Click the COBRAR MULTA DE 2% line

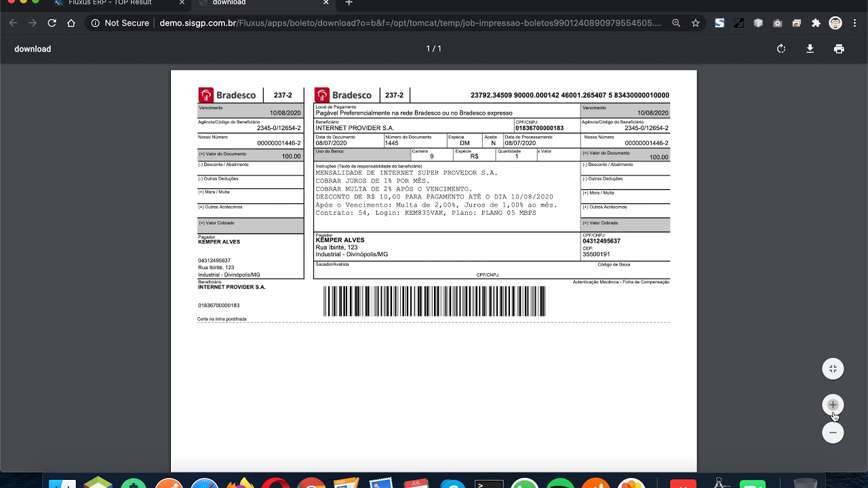pos(393,189)
